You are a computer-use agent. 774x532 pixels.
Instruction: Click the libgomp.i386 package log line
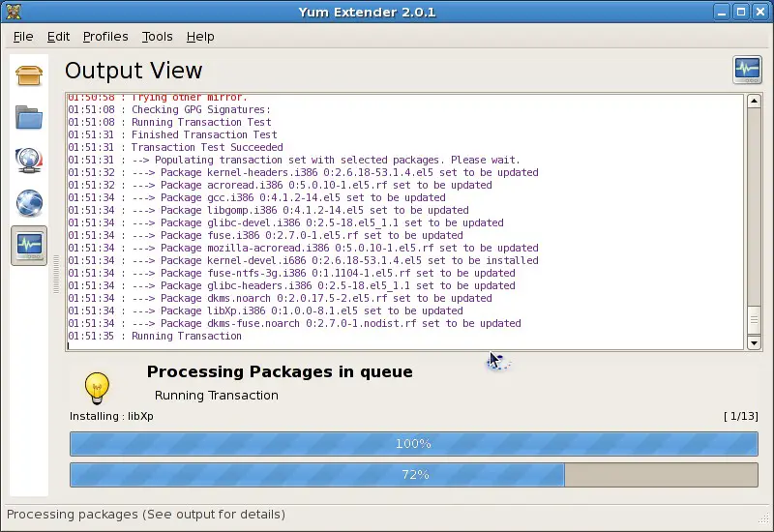coord(269,210)
